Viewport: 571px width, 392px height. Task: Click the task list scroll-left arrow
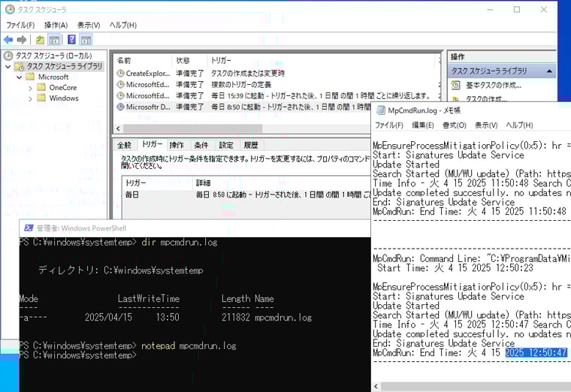click(x=118, y=128)
